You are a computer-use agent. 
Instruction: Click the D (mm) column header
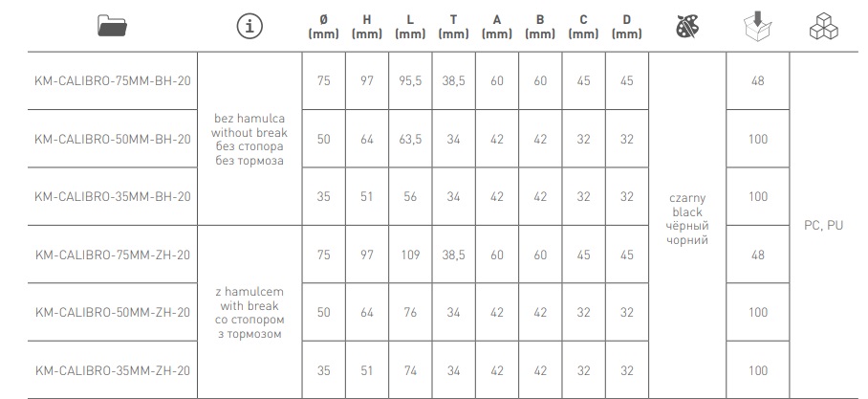[x=627, y=27]
